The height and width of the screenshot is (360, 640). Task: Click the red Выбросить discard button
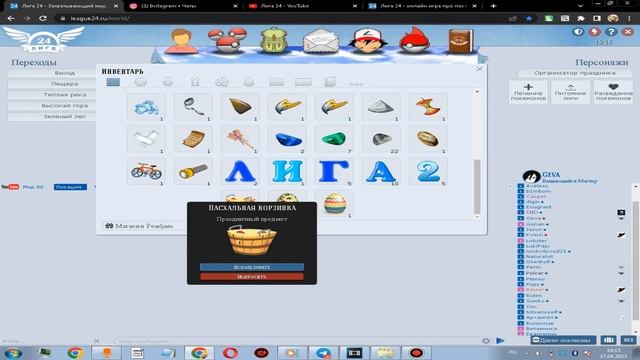252,277
